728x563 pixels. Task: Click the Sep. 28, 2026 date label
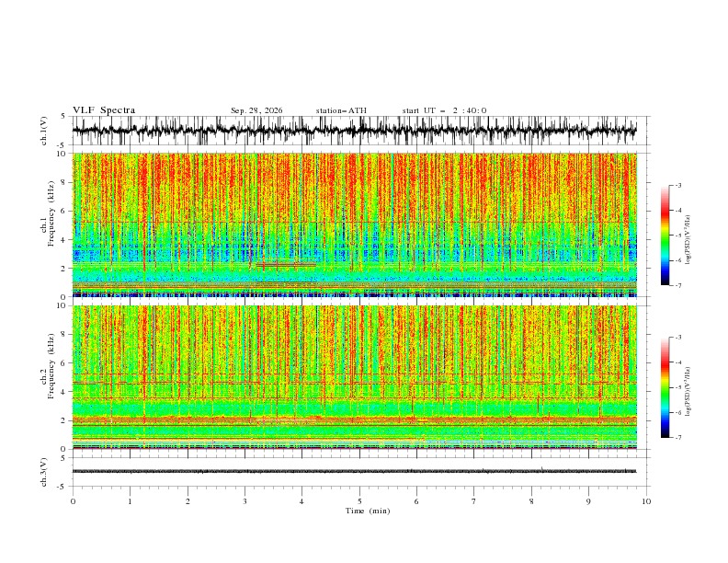point(256,110)
